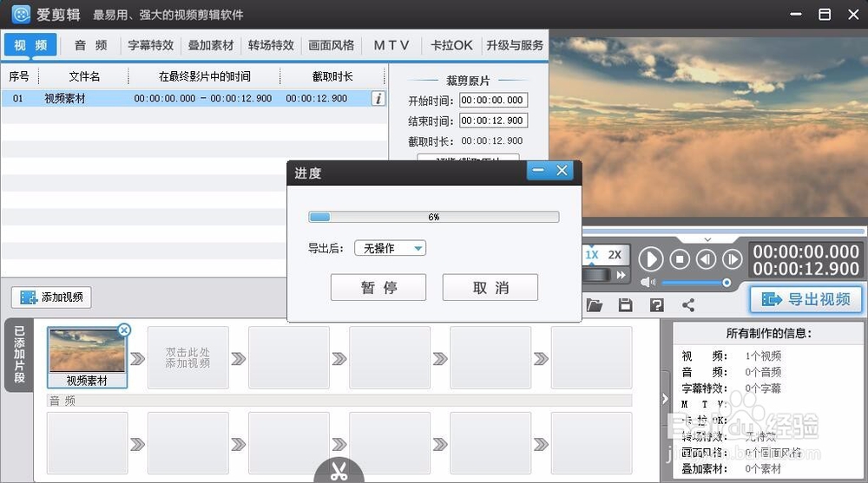
Task: Mute using the speaker volume icon
Action: [648, 282]
